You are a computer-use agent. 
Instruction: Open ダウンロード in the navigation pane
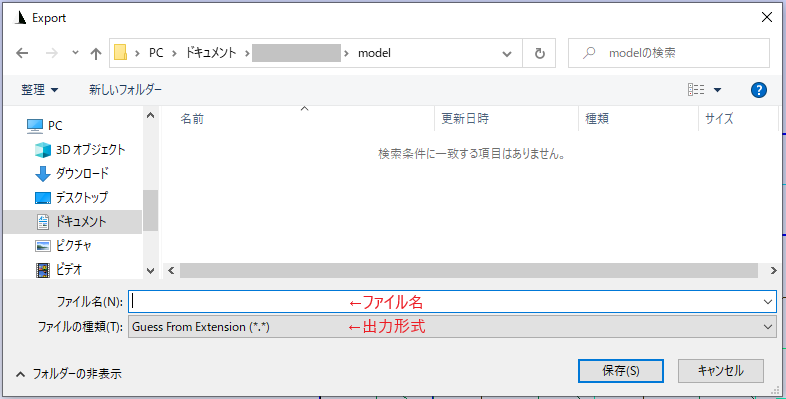pos(82,173)
